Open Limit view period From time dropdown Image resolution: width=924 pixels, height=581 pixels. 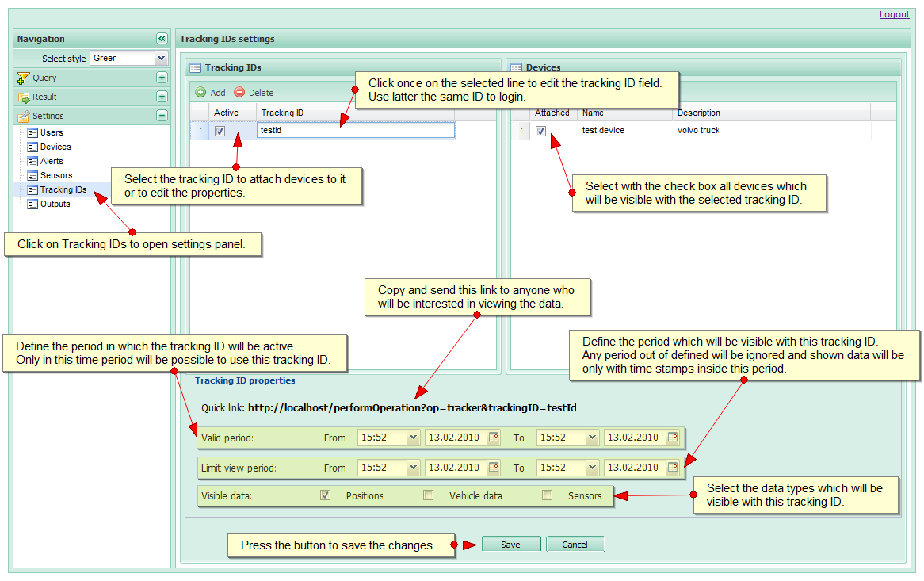413,468
